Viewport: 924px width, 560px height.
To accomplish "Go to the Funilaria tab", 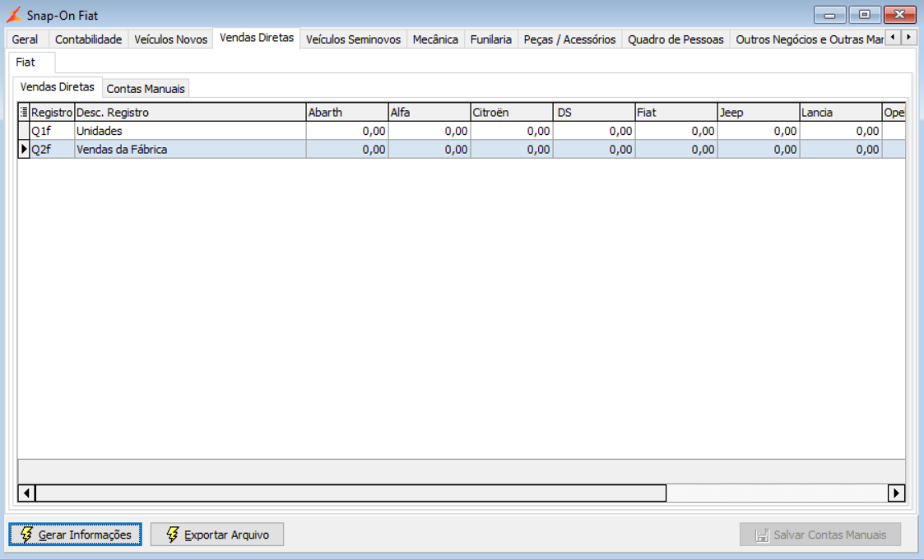I will click(x=491, y=39).
